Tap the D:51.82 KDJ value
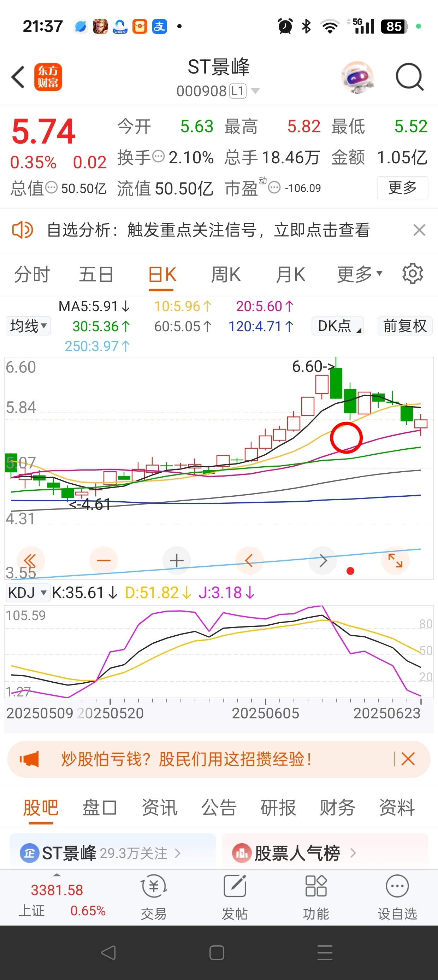438x980 pixels. click(x=158, y=592)
